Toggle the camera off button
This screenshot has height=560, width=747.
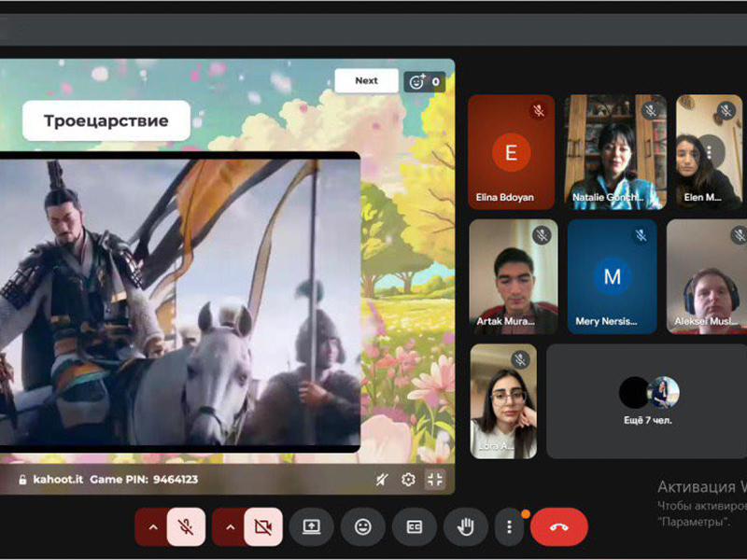coord(263,527)
